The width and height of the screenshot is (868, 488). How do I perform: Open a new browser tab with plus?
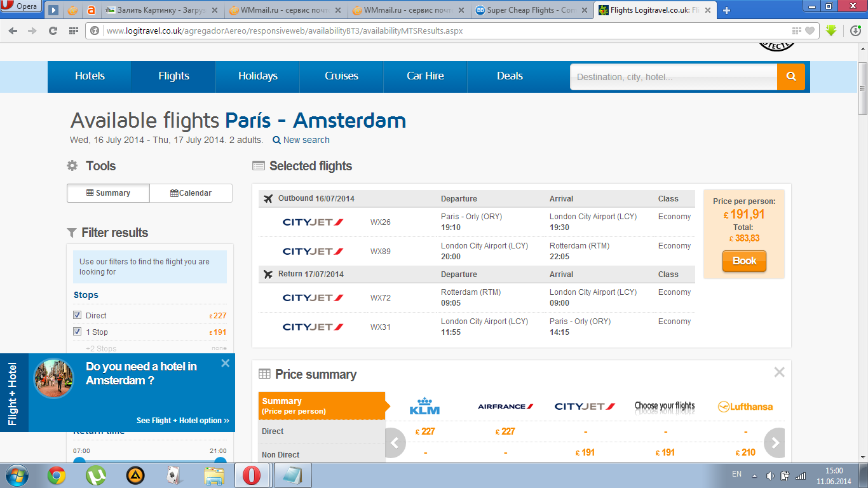727,10
